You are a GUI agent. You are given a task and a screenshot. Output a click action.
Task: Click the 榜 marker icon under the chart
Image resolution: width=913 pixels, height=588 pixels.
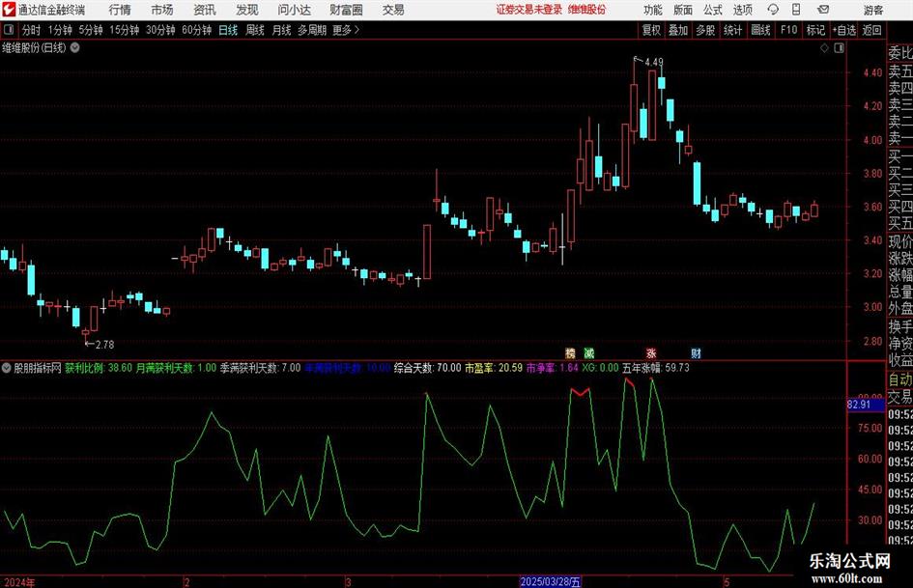[x=570, y=352]
